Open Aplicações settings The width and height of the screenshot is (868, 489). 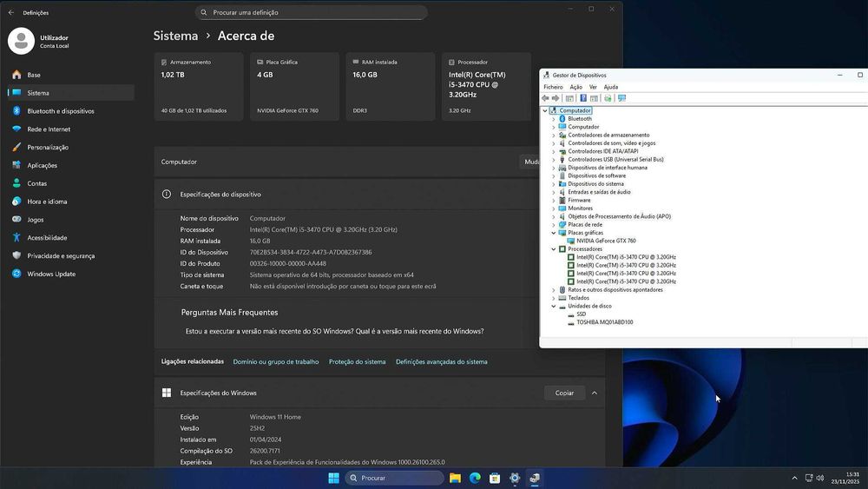pos(71,165)
